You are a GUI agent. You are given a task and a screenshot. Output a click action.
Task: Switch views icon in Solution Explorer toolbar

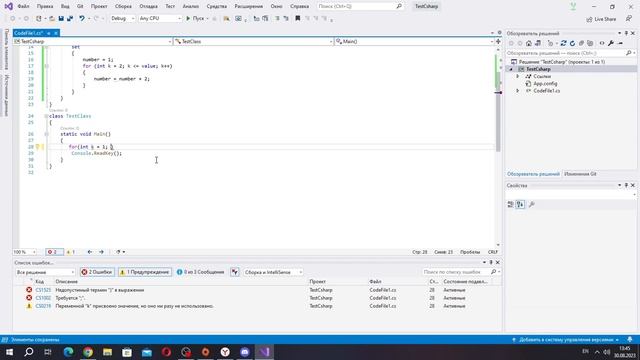[x=538, y=43]
